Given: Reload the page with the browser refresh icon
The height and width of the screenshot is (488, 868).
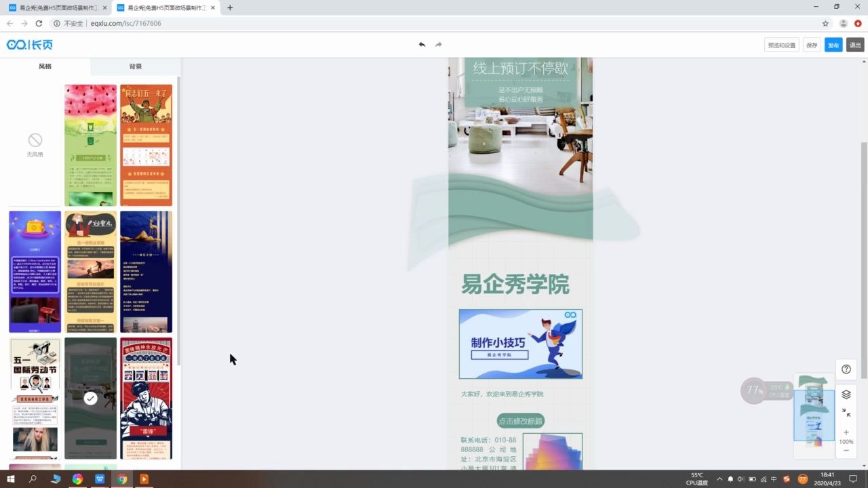Looking at the screenshot, I should pyautogui.click(x=39, y=23).
